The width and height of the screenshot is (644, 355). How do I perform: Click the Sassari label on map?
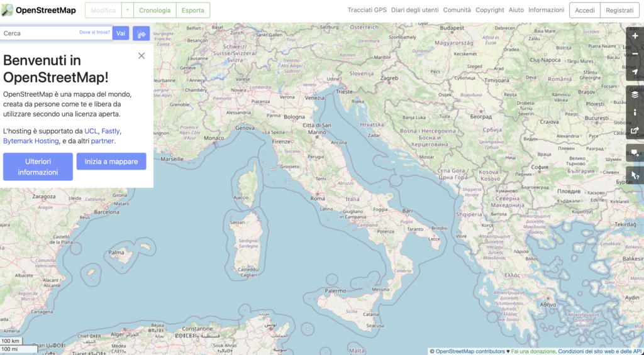(x=237, y=222)
